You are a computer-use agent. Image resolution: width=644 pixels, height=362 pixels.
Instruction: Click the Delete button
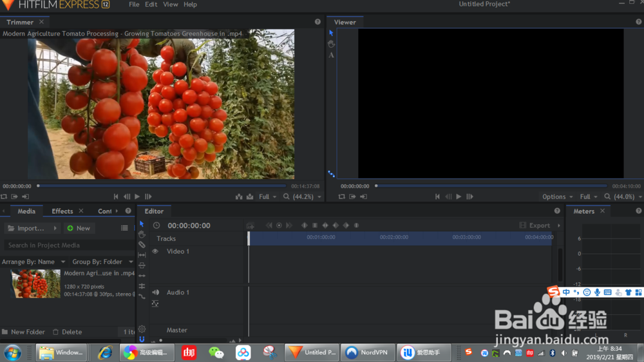pyautogui.click(x=68, y=332)
